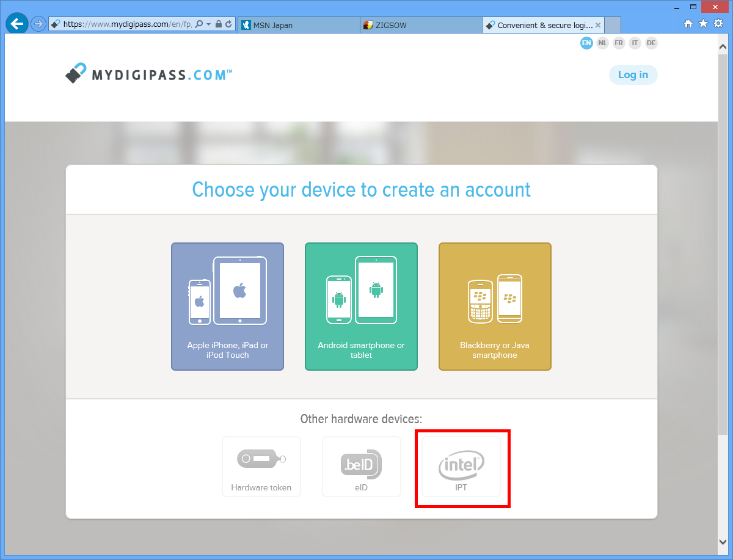Select EN language option
This screenshot has width=733, height=560.
[x=586, y=43]
